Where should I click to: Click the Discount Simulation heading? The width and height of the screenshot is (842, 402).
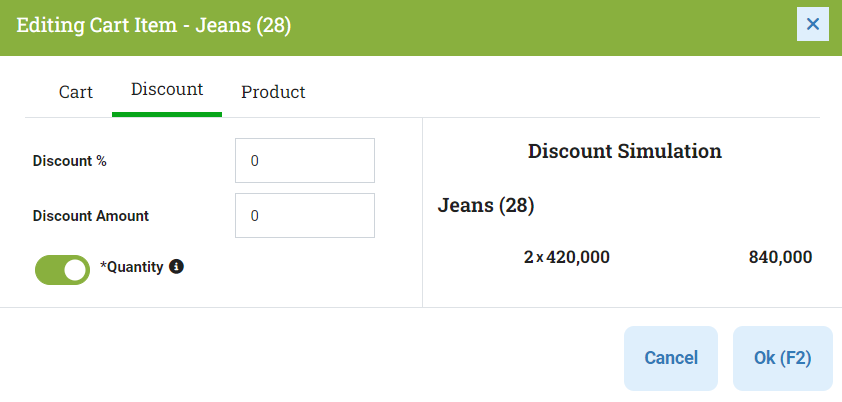(625, 151)
